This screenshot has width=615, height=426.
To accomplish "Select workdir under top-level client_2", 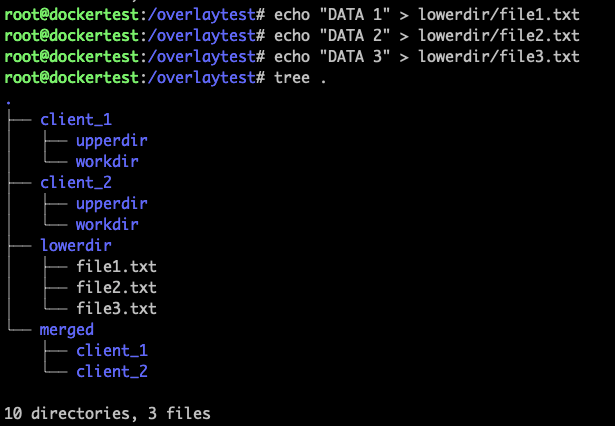I will (106, 225).
